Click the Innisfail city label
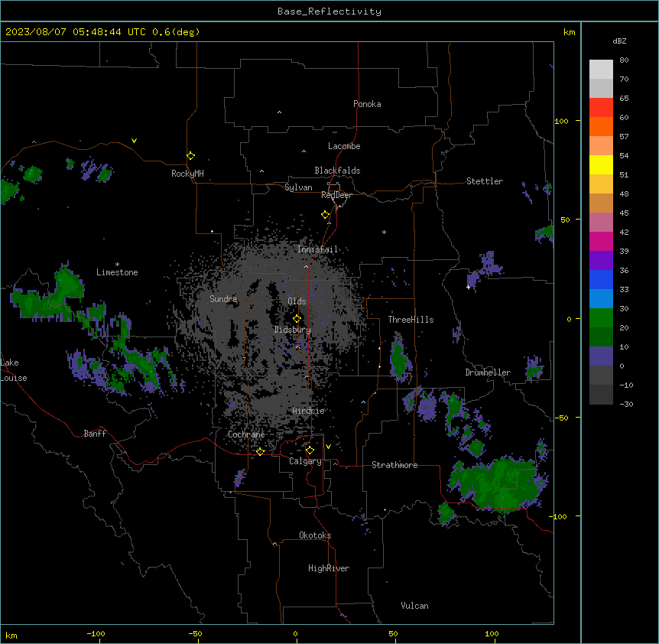Image resolution: width=659 pixels, height=644 pixels. [x=317, y=249]
